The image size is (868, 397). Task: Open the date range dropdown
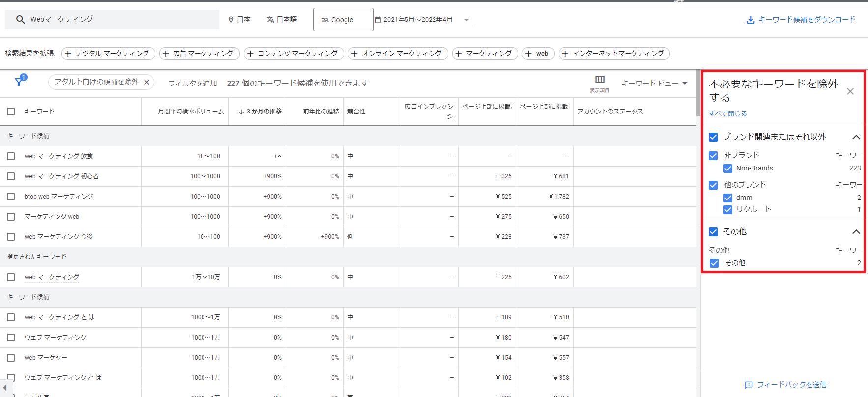[466, 20]
